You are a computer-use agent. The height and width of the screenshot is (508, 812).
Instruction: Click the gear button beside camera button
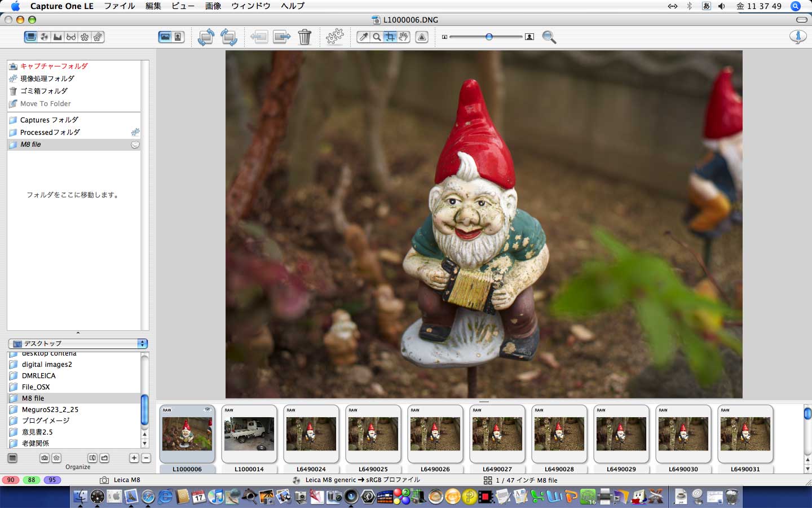pos(56,458)
